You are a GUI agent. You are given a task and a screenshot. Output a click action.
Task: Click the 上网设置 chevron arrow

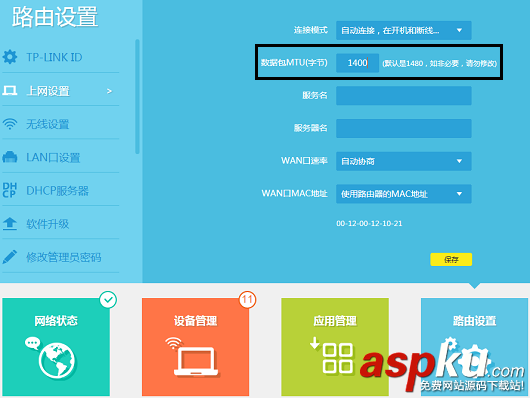pos(109,91)
